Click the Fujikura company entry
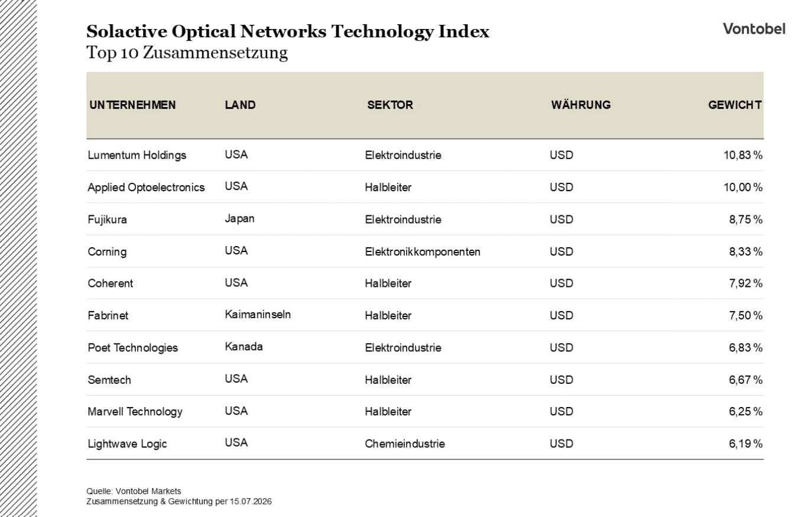The image size is (812, 517). (107, 219)
